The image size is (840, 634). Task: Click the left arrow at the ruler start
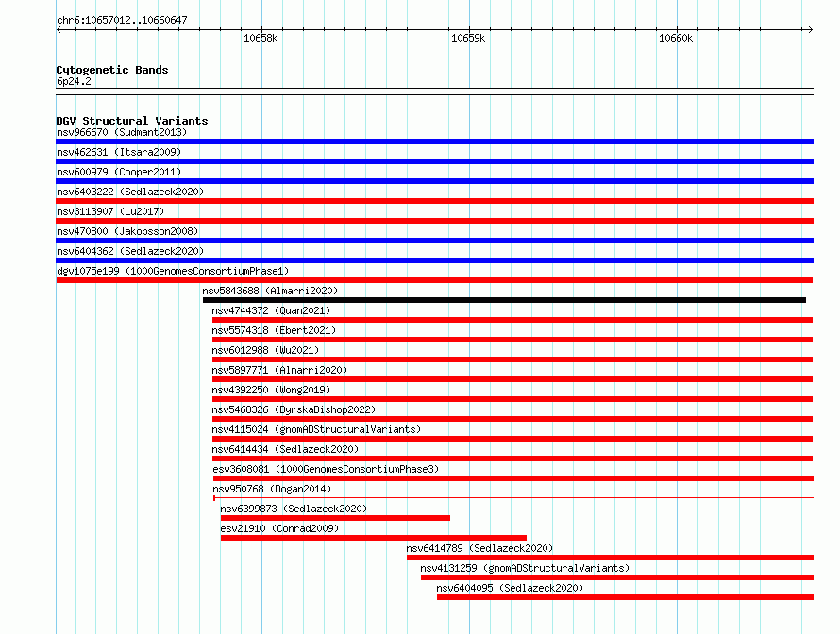(59, 30)
